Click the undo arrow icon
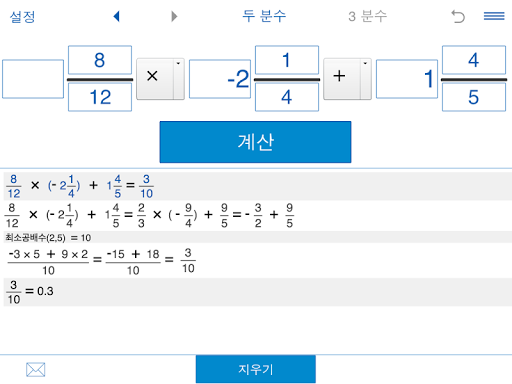Viewport: 512px width, 384px height. pos(458,16)
